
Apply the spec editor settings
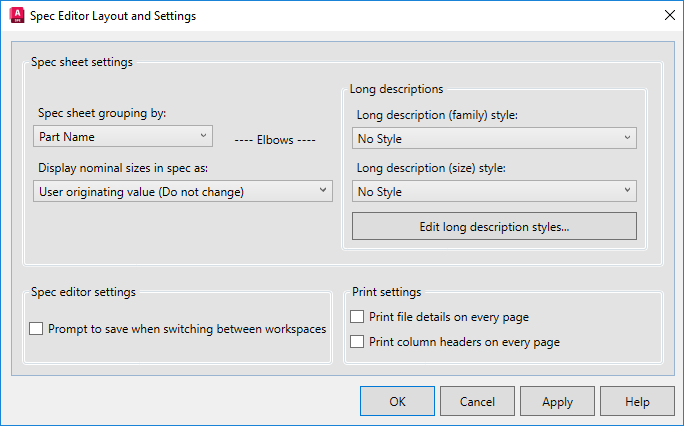tap(557, 402)
